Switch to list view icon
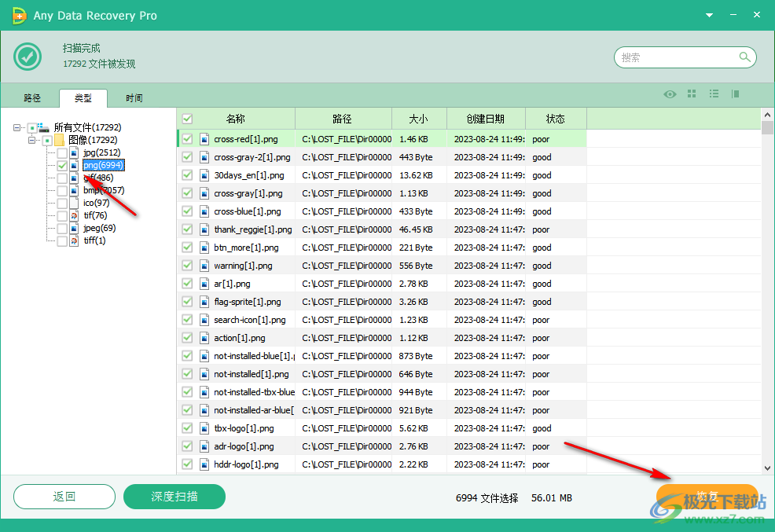Screen dimensions: 775x532 tap(714, 94)
